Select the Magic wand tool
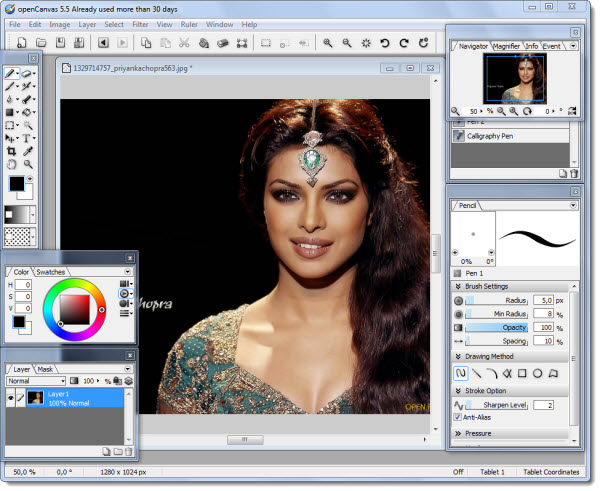 (28, 125)
